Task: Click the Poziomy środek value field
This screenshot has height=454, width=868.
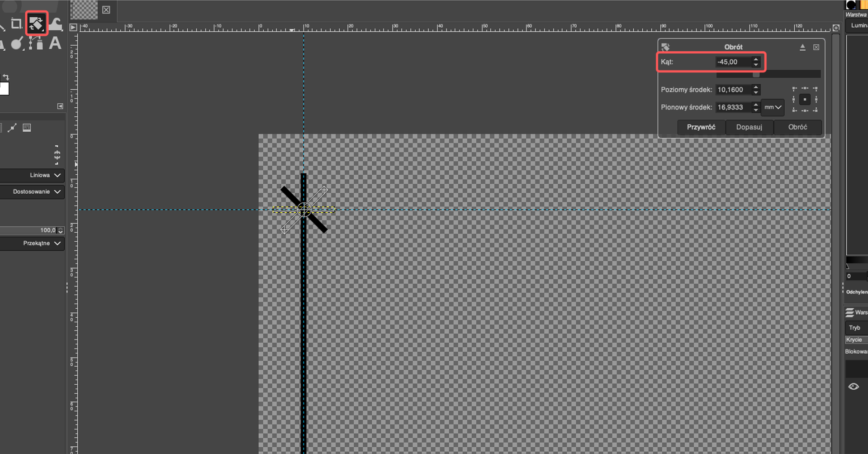Action: pyautogui.click(x=733, y=90)
